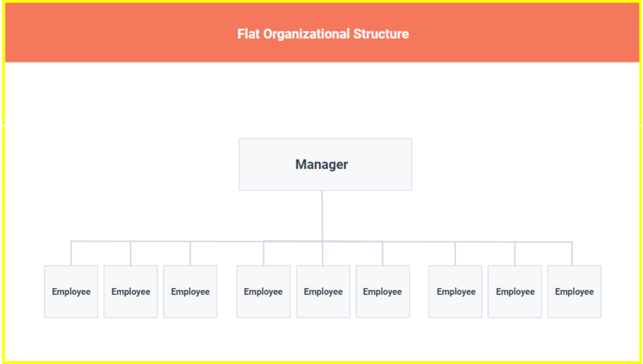Image resolution: width=643 pixels, height=364 pixels.
Task: Select the fourth Employee box from left
Action: tap(263, 291)
